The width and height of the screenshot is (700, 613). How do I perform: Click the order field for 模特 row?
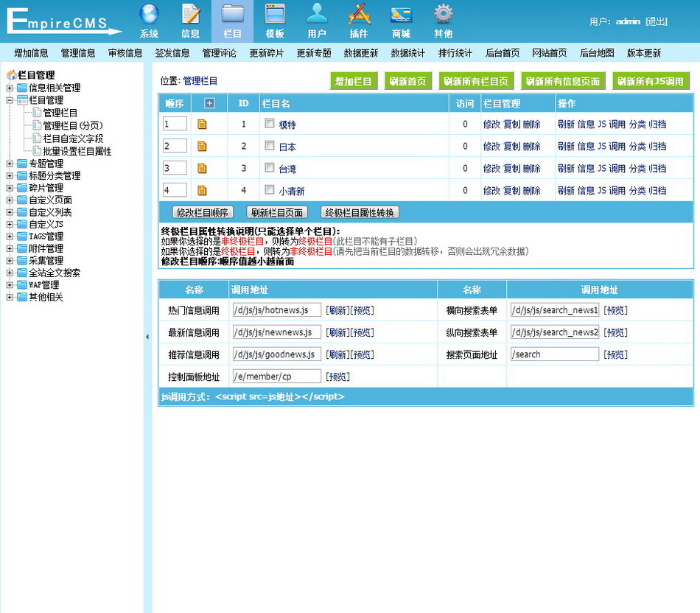tap(175, 124)
